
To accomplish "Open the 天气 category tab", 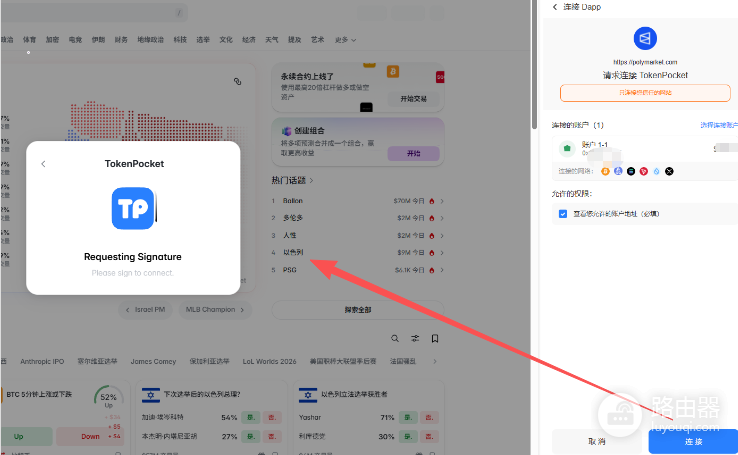I will [272, 40].
